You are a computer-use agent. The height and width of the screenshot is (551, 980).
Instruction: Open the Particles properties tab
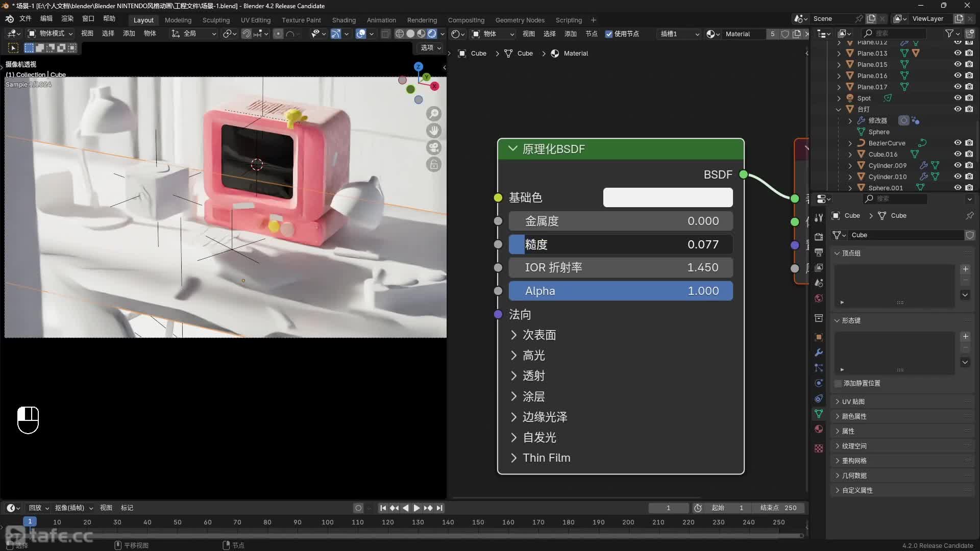point(819,368)
